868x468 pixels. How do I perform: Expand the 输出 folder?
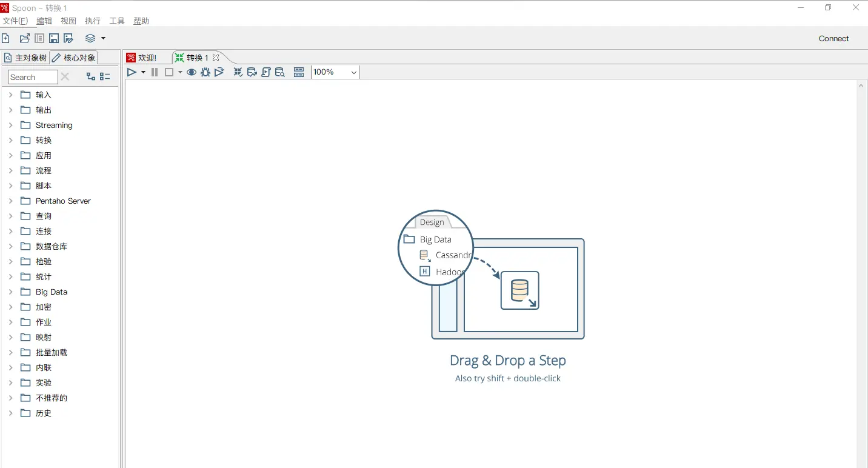(11, 110)
